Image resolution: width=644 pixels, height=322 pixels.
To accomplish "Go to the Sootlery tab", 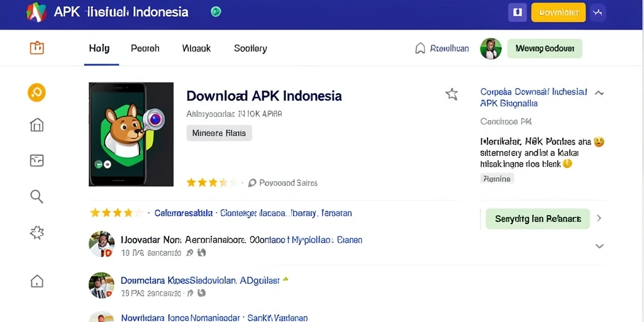I will pyautogui.click(x=250, y=48).
